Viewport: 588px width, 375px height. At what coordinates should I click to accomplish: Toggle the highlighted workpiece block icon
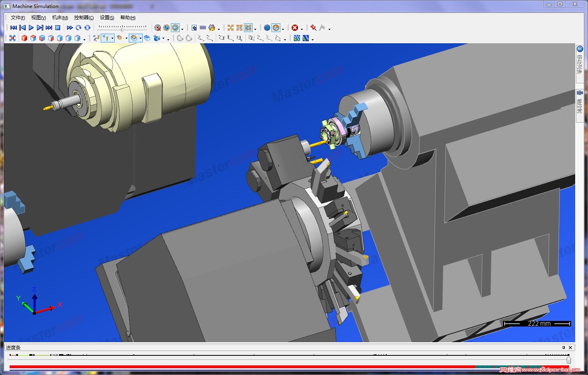(134, 38)
